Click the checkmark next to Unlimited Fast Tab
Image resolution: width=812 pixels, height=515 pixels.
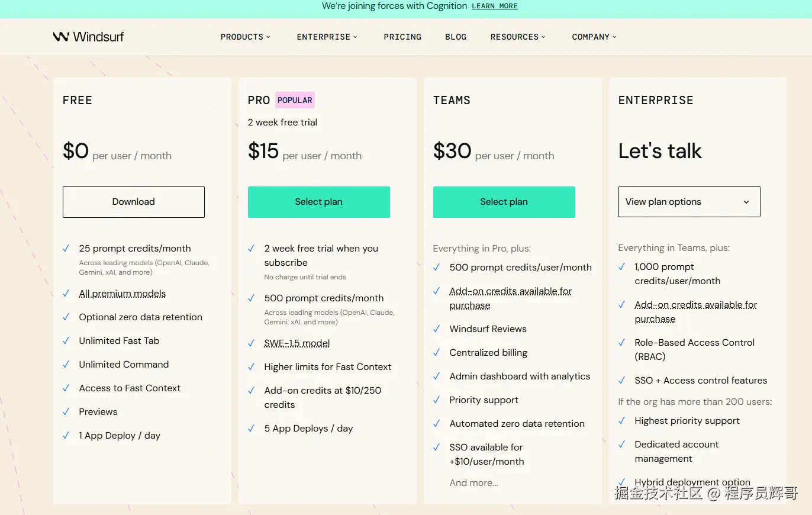pyautogui.click(x=66, y=341)
